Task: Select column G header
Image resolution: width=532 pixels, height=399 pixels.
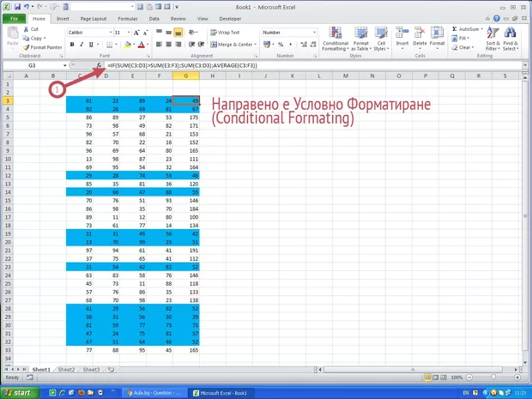Action: coord(186,76)
